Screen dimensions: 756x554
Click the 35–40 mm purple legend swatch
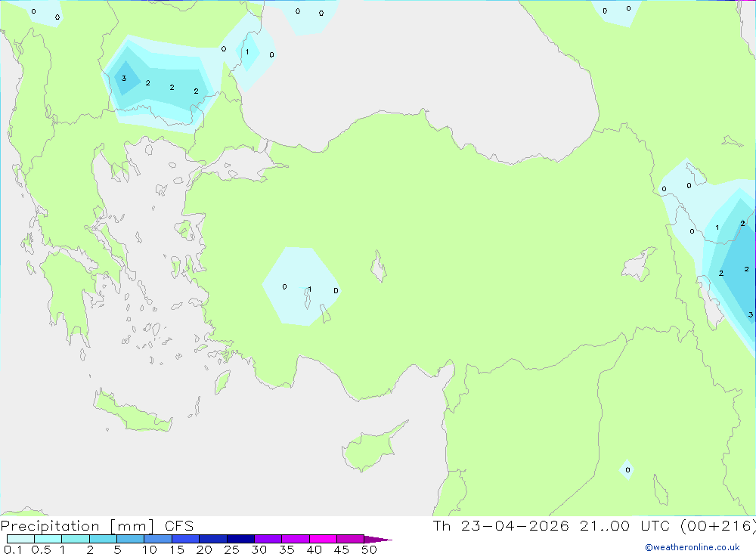pos(295,539)
